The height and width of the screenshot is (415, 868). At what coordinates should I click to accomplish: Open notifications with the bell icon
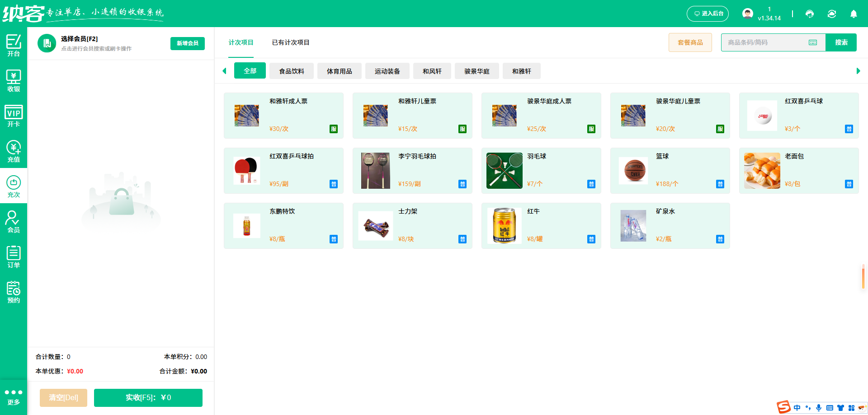click(854, 14)
